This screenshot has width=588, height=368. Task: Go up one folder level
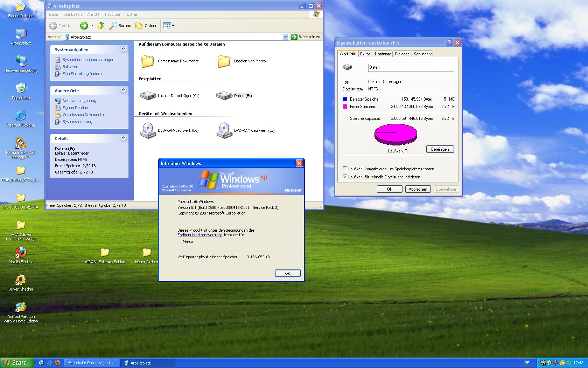(101, 26)
